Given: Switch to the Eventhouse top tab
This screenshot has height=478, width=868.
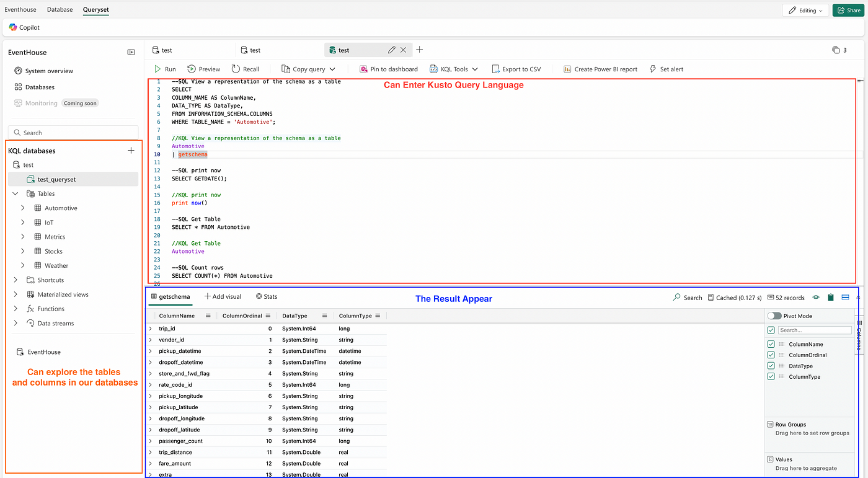Looking at the screenshot, I should [20, 10].
